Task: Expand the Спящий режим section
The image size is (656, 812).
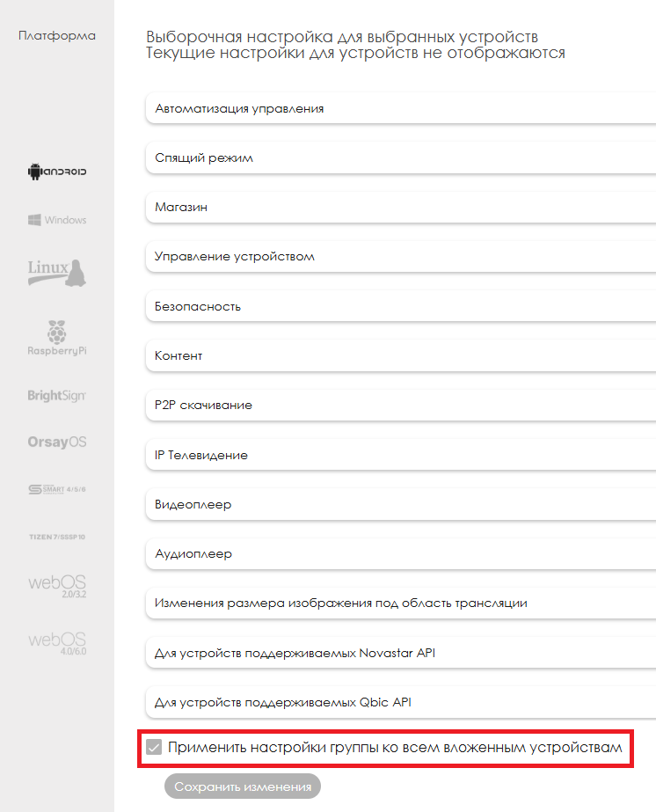Action: pyautogui.click(x=400, y=158)
